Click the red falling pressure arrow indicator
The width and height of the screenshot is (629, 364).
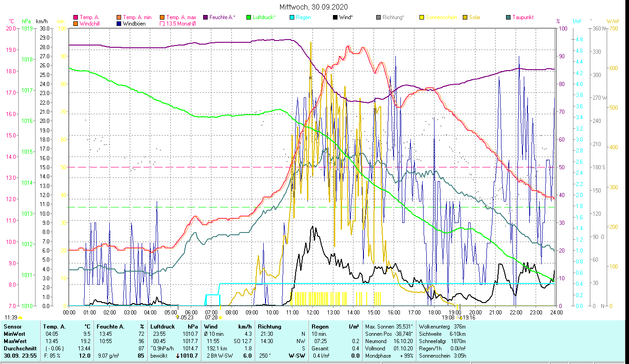coord(177,356)
